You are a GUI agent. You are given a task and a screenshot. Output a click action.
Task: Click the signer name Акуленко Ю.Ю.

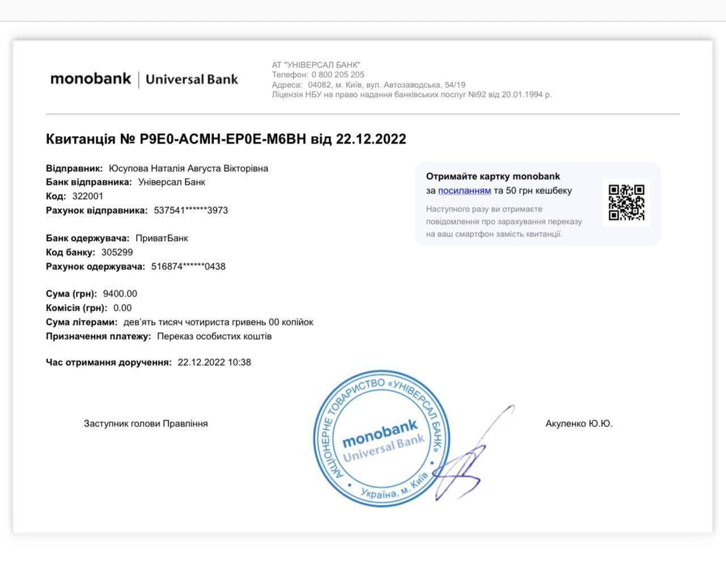pyautogui.click(x=579, y=424)
